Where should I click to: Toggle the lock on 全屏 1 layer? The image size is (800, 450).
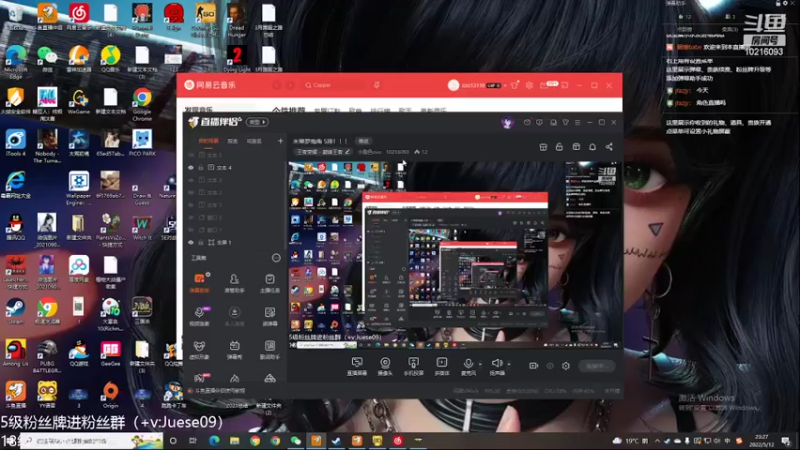(201, 242)
